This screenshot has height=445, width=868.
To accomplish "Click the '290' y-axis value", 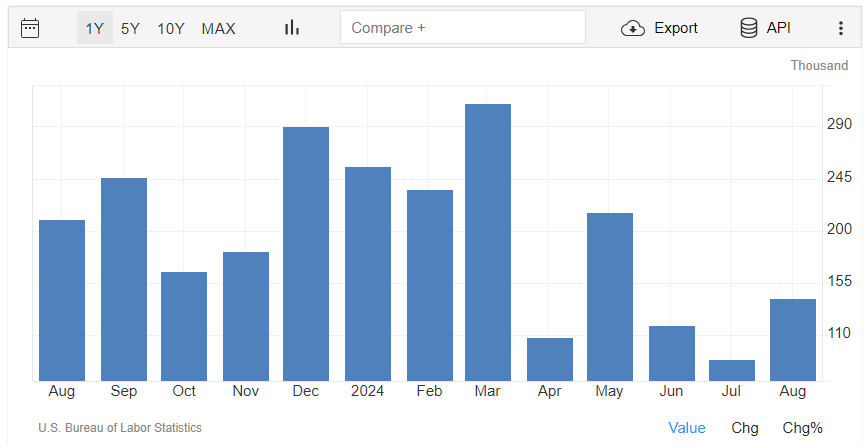I will point(839,124).
